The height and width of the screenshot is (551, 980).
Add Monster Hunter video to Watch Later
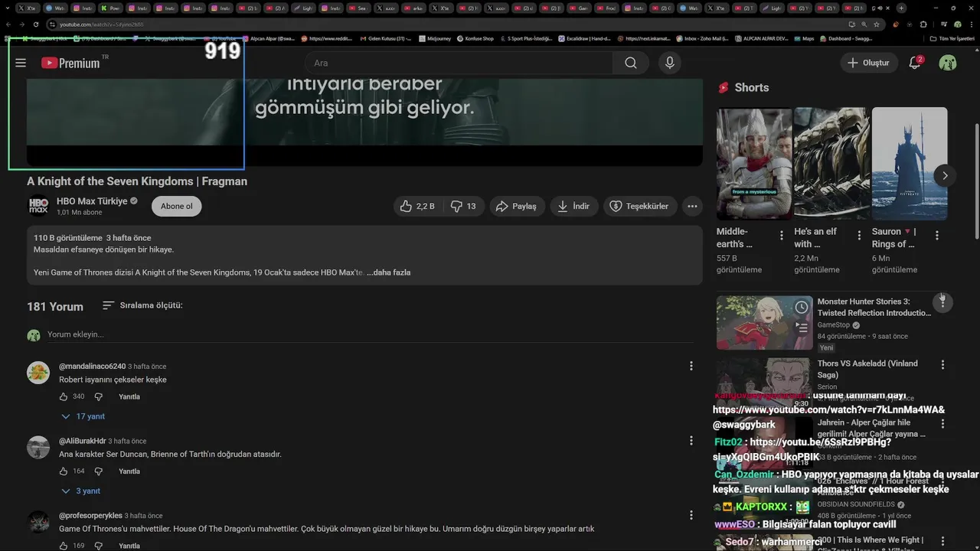coord(802,308)
